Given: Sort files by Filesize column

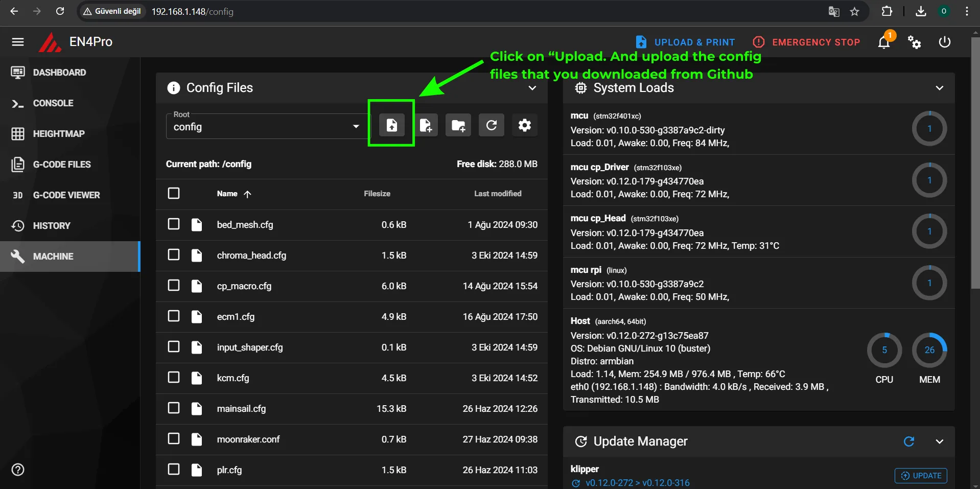Looking at the screenshot, I should tap(377, 194).
